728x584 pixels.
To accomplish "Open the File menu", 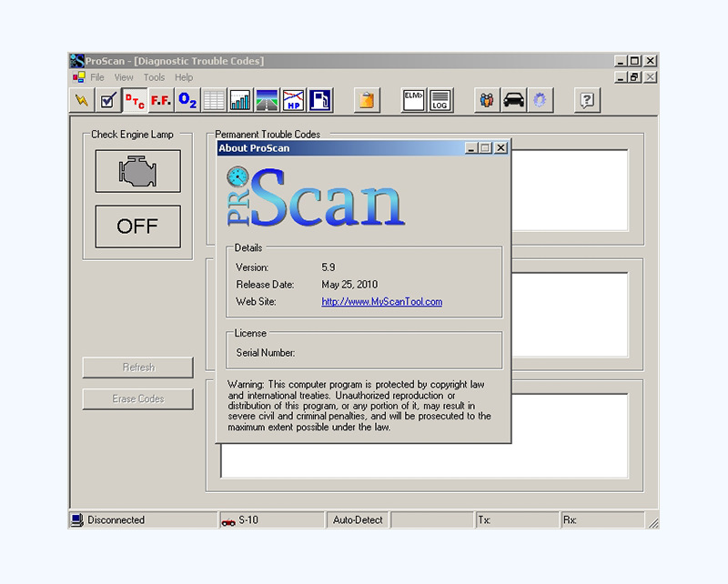I will 97,77.
